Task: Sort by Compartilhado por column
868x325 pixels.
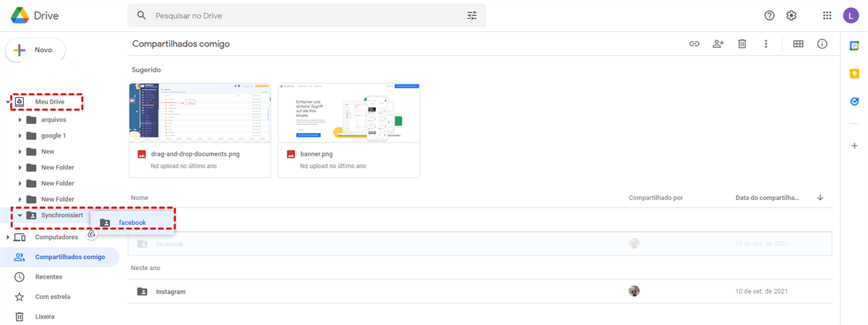Action: tap(655, 198)
